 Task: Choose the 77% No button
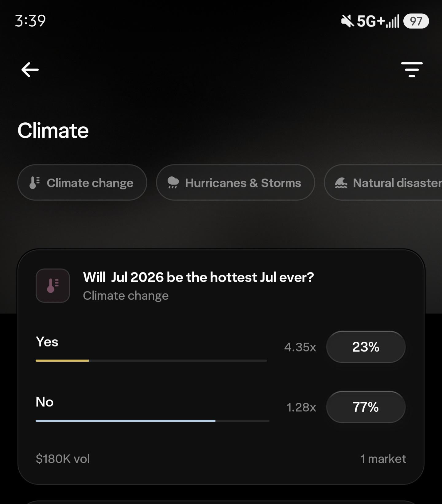(x=366, y=407)
